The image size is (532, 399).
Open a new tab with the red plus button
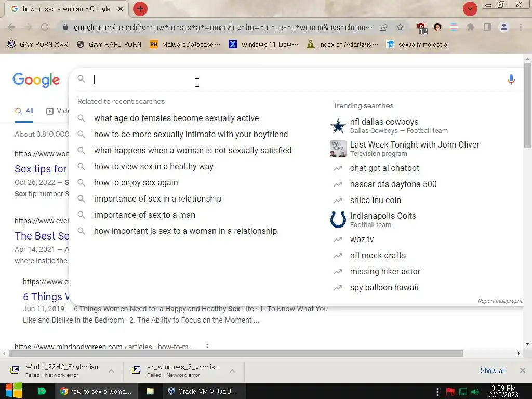tap(140, 9)
